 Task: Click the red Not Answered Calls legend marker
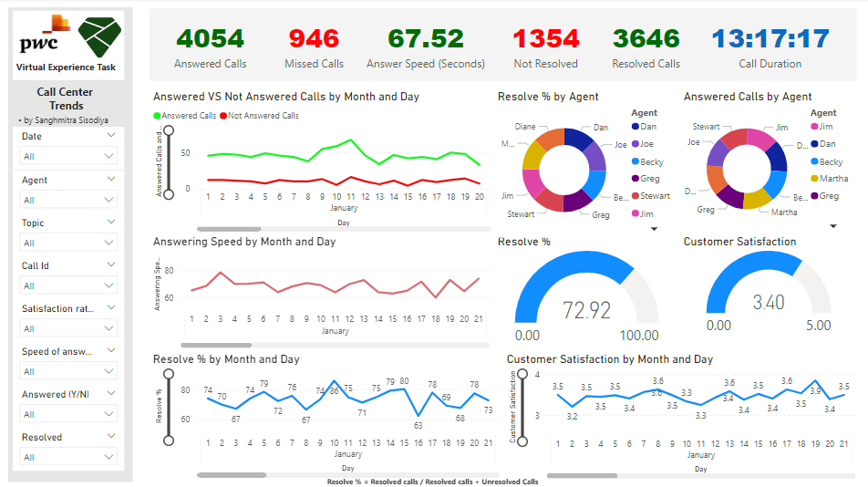pos(223,116)
